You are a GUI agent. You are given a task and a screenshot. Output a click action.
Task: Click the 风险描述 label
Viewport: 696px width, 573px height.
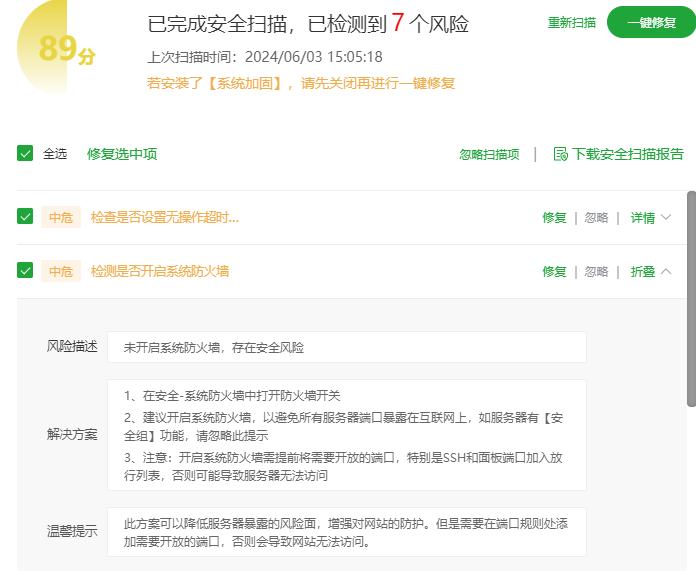(x=72, y=347)
